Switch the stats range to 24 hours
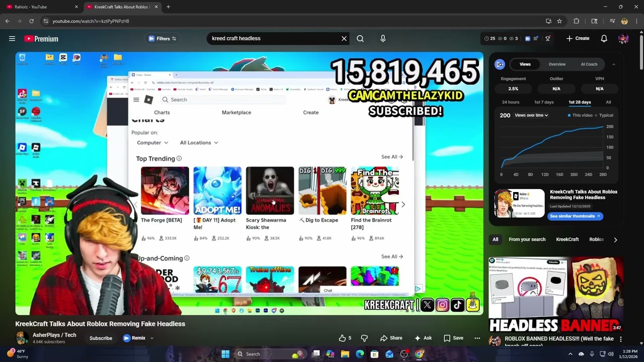This screenshot has height=362, width=644. [x=510, y=102]
